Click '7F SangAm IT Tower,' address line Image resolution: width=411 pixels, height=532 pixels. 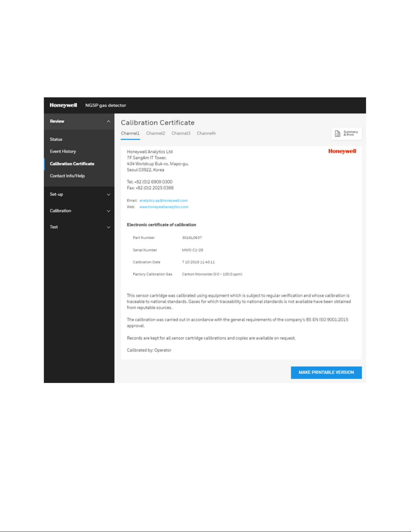point(147,158)
